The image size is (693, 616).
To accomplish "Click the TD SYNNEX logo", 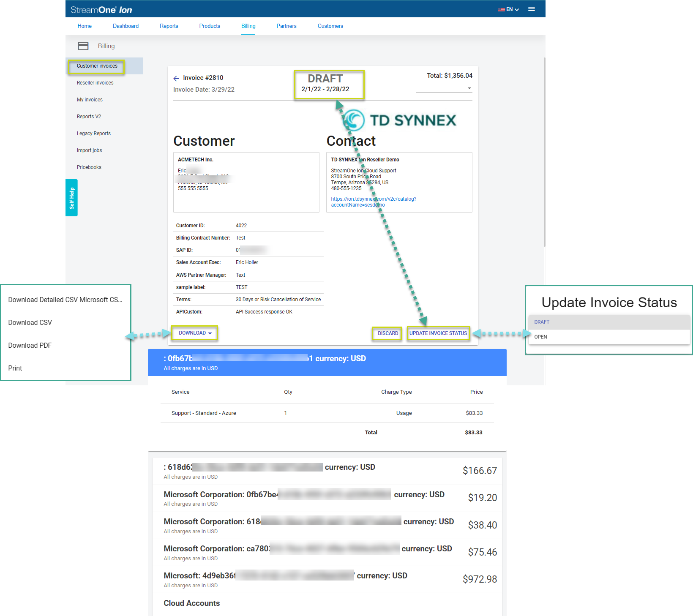I will (x=399, y=120).
